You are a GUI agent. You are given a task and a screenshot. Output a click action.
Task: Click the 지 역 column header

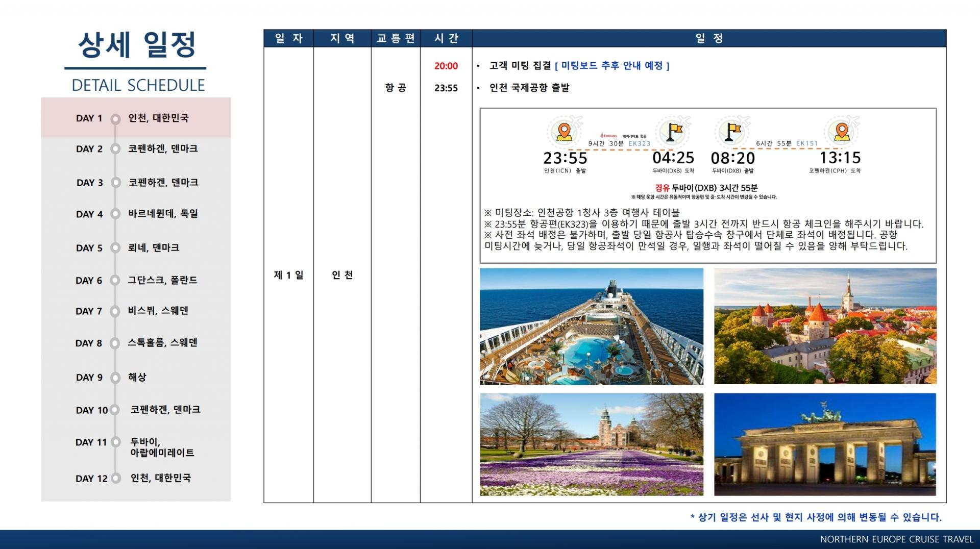point(342,38)
